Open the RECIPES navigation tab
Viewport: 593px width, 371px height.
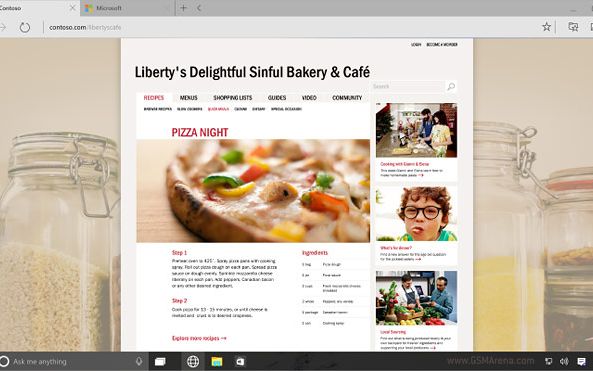[x=154, y=98]
